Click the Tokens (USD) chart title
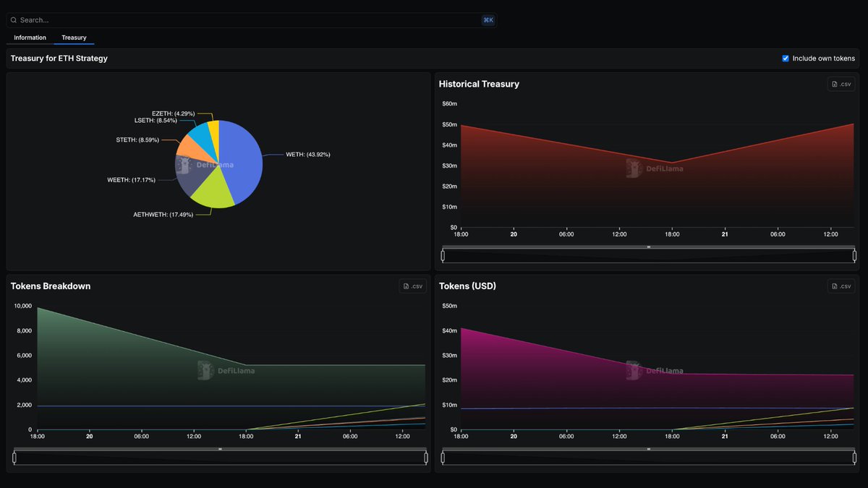The width and height of the screenshot is (868, 488). tap(467, 286)
